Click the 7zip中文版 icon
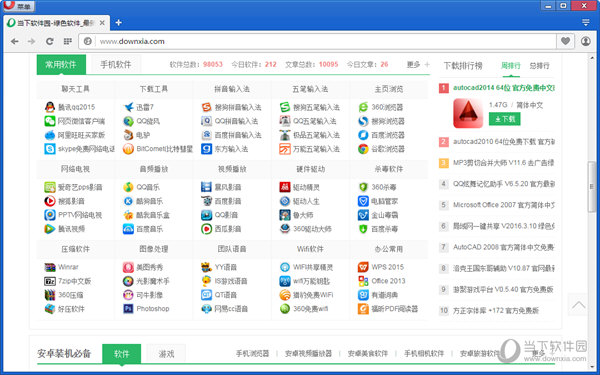The height and width of the screenshot is (375, 600). tap(50, 281)
